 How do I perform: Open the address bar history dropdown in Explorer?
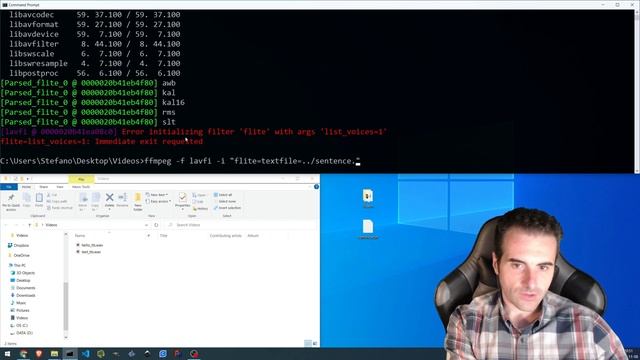pos(146,225)
